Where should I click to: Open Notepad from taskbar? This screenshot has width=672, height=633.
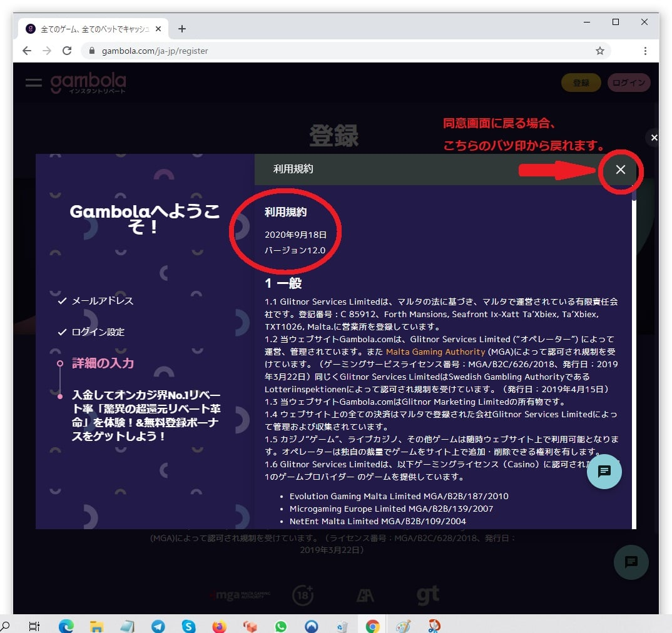(127, 626)
